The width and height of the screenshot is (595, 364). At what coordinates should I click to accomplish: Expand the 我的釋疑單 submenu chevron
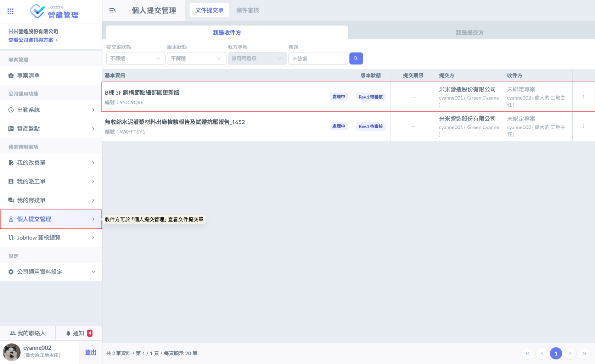pyautogui.click(x=93, y=200)
